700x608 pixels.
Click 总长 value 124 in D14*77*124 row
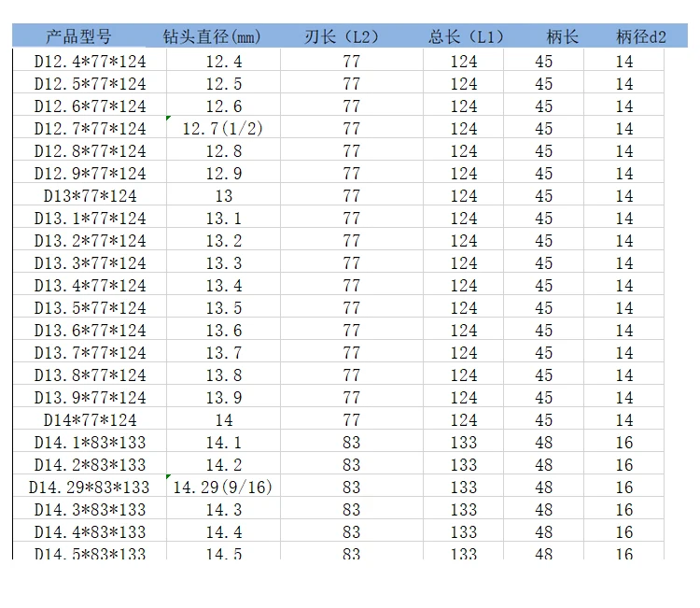[x=463, y=420]
